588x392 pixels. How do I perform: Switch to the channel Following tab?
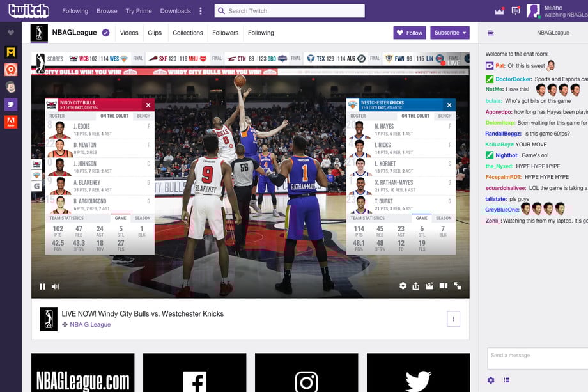tap(261, 33)
